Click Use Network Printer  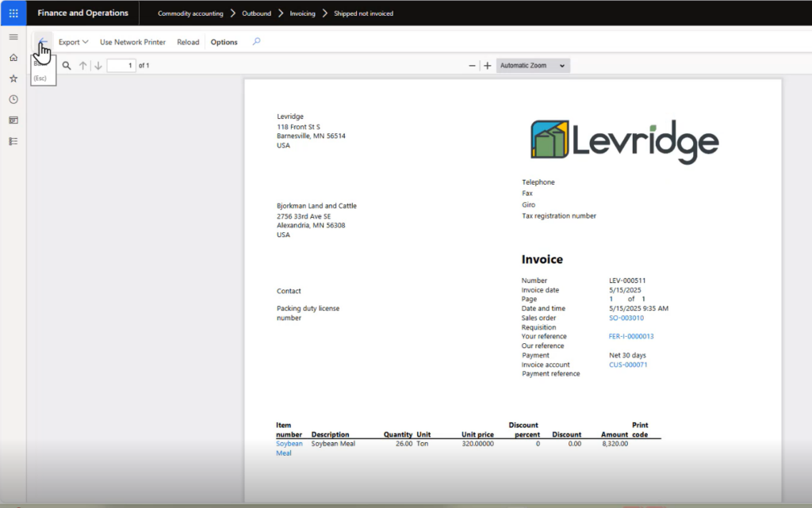coord(132,42)
